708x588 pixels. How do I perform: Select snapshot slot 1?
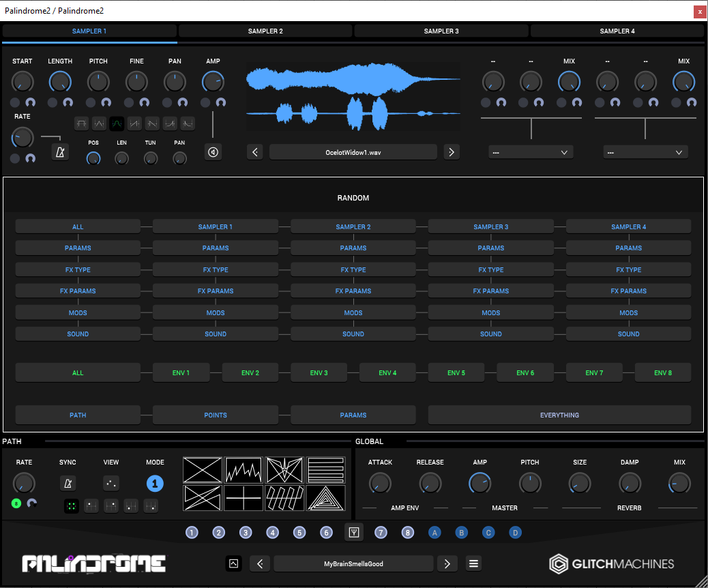(x=192, y=533)
